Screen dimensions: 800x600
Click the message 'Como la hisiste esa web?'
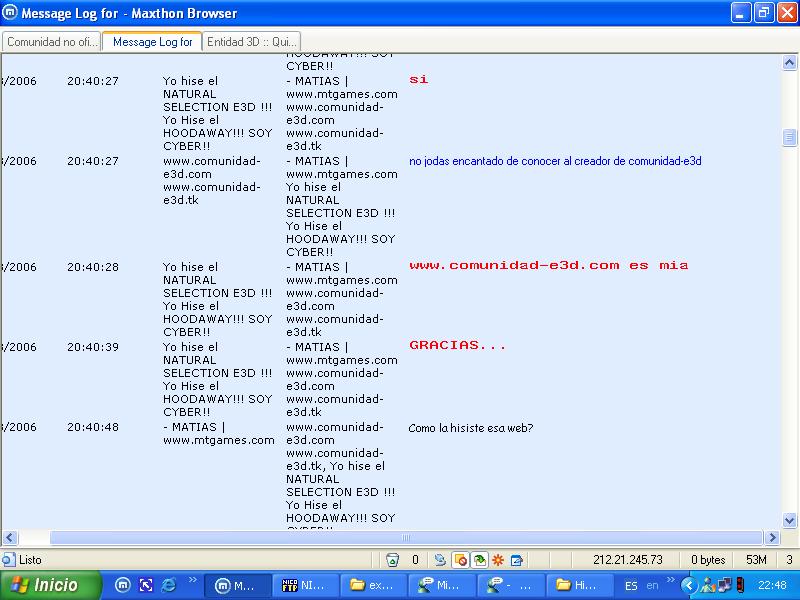click(x=470, y=428)
